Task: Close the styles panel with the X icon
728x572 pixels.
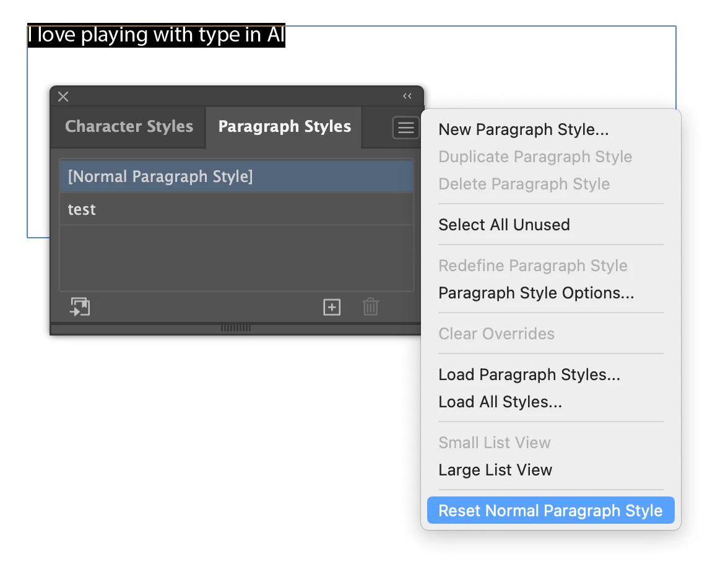Action: [x=63, y=97]
